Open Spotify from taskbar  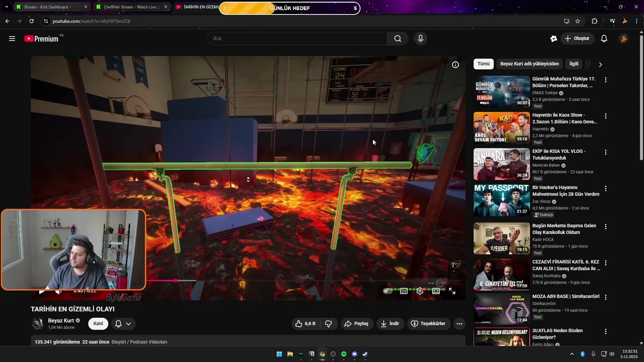pos(344,354)
